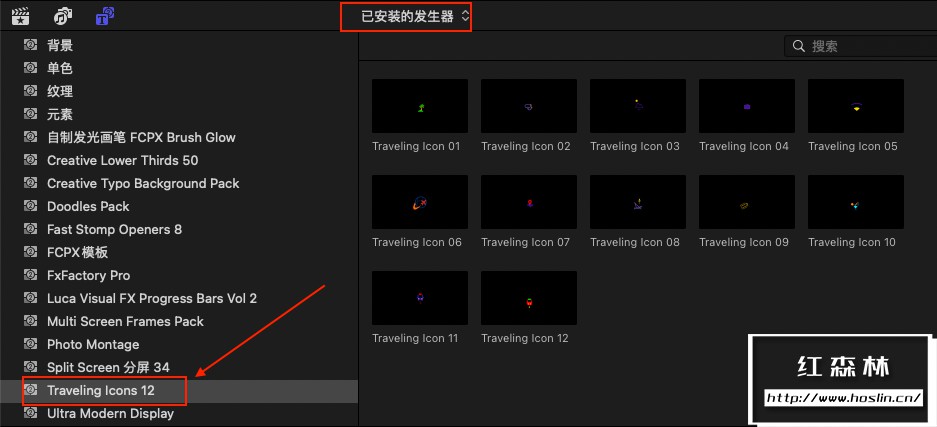Click the magnifier icon in search field
The width and height of the screenshot is (937, 427).
pos(798,46)
